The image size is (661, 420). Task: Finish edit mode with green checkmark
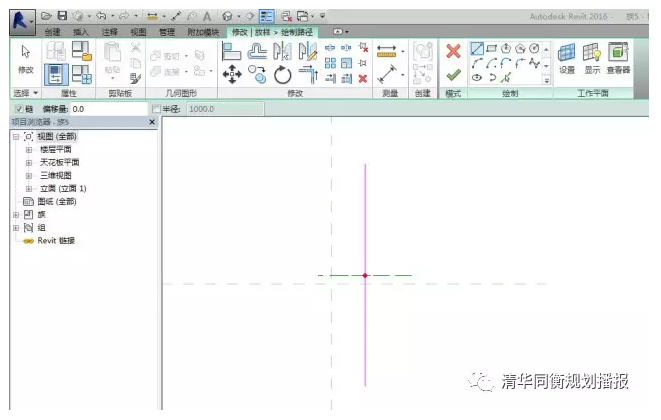click(454, 75)
